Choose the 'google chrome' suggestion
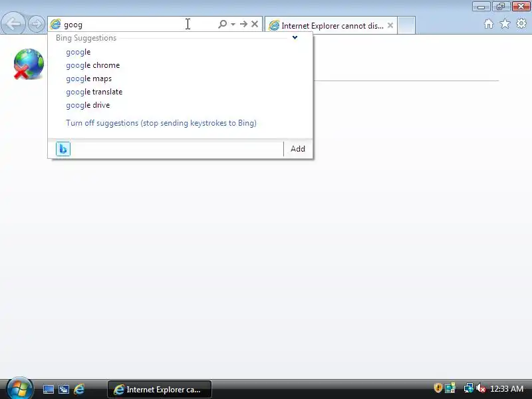 (93, 65)
